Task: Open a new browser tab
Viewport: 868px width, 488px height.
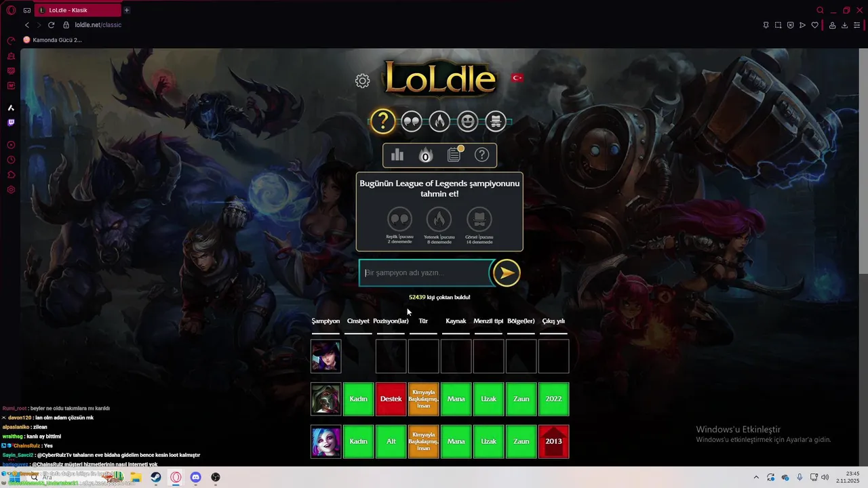Action: [127, 10]
